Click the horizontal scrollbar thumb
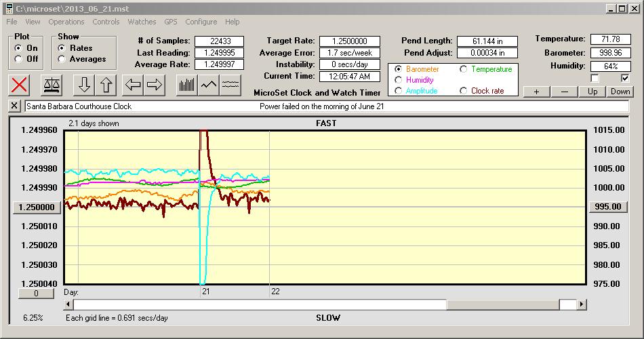Screen dimensions: 644x339 click(503, 304)
